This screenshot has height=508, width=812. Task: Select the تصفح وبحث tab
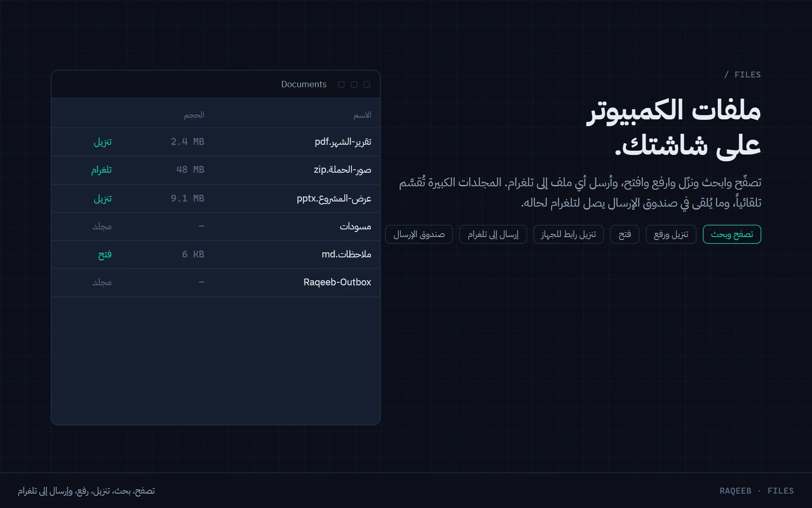coord(732,234)
